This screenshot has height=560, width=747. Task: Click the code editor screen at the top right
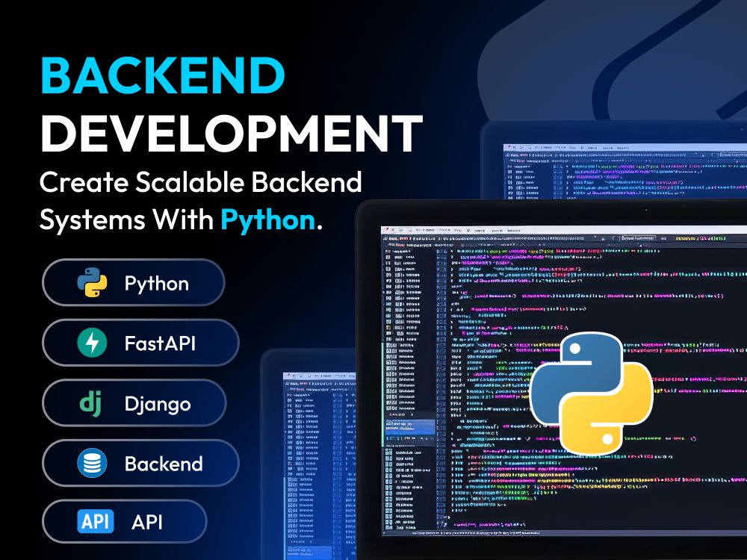[625, 172]
